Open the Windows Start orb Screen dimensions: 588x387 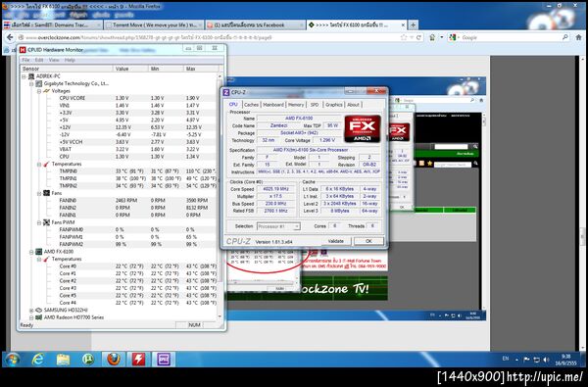pyautogui.click(x=12, y=360)
